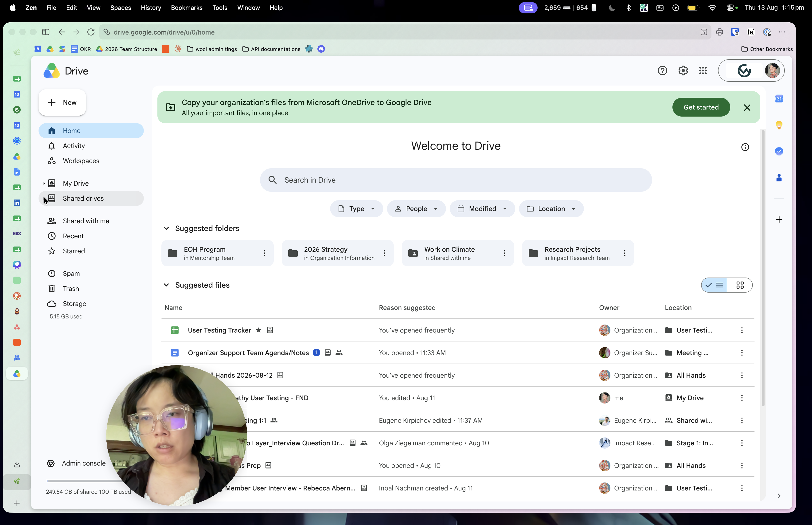Open All Hands 2026-08-12 file
This screenshot has height=525, width=812.
click(244, 375)
